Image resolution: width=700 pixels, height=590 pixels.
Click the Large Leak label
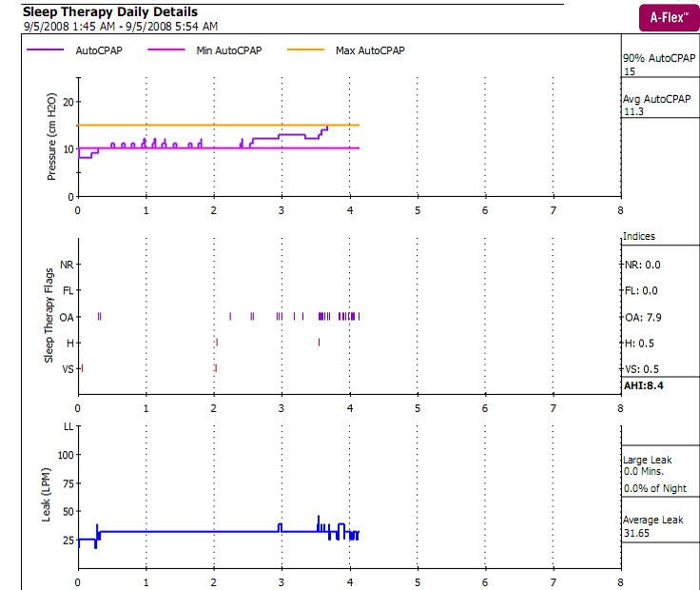pos(648,460)
